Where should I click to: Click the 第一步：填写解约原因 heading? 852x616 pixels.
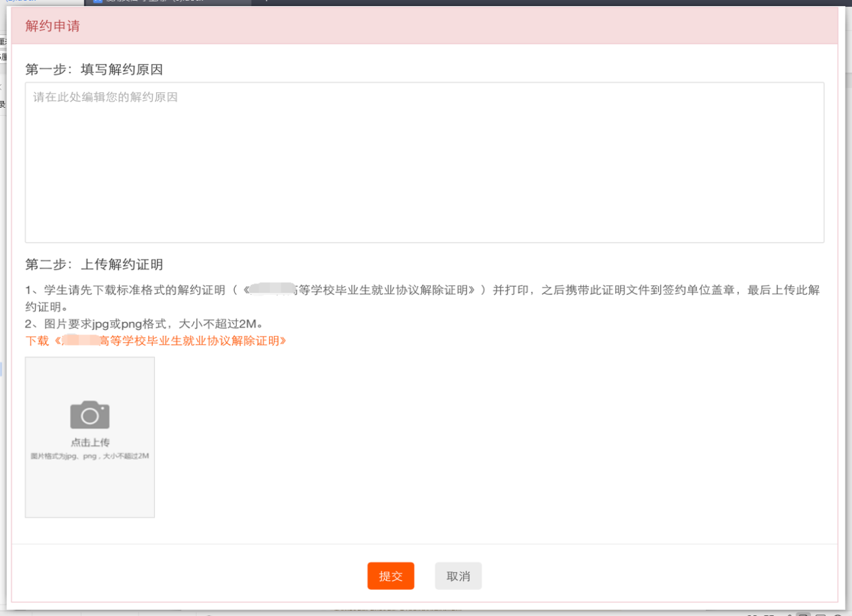click(94, 69)
